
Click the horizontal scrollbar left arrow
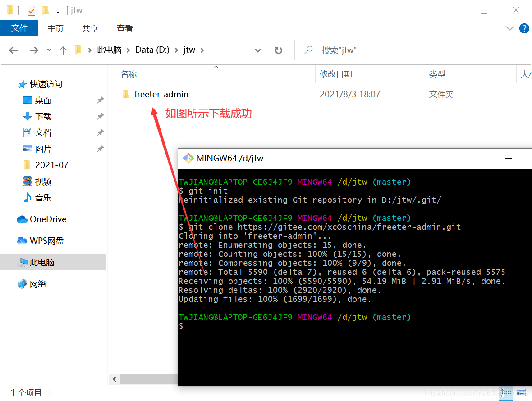[x=115, y=379]
